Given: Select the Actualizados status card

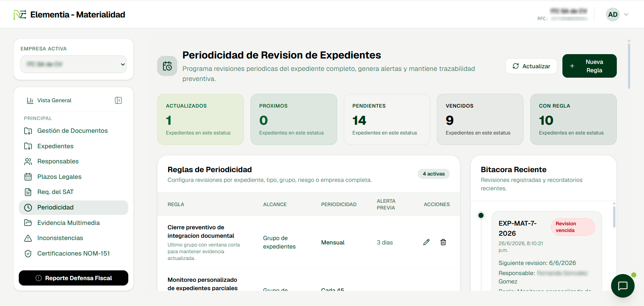Looking at the screenshot, I should click(200, 119).
